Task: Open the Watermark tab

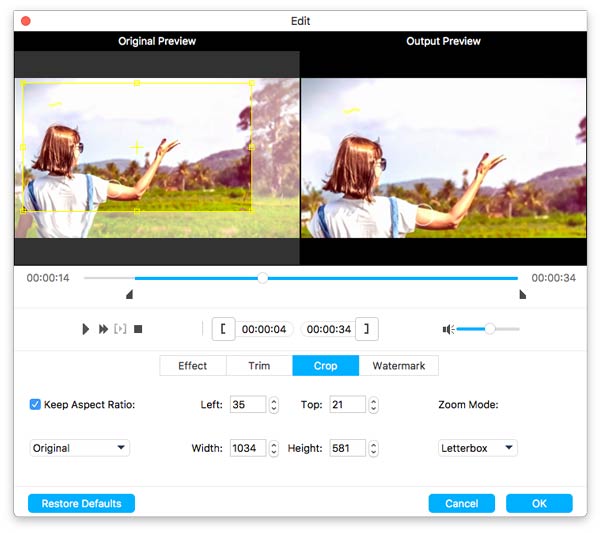Action: (x=398, y=366)
